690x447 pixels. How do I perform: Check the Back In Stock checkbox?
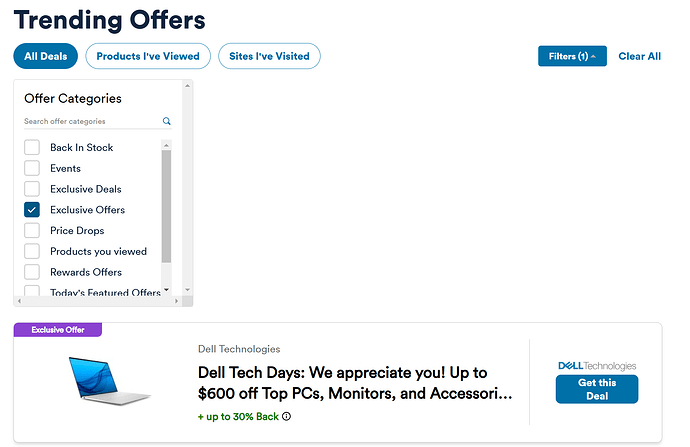[x=32, y=147]
